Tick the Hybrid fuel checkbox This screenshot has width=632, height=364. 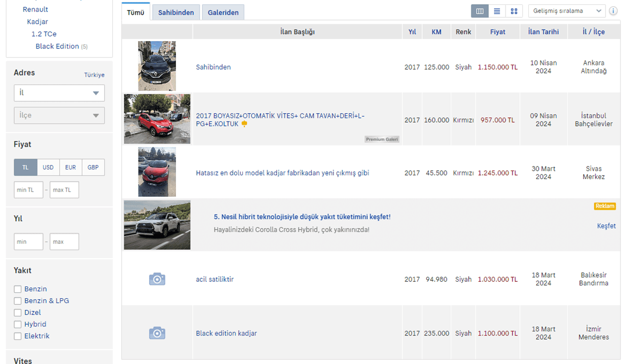click(x=18, y=324)
